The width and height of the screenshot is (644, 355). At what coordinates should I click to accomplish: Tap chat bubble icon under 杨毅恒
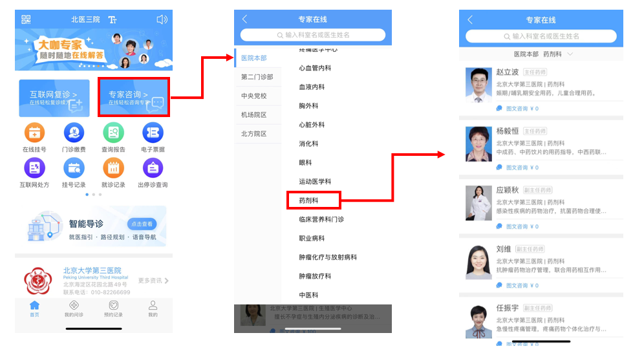499,167
